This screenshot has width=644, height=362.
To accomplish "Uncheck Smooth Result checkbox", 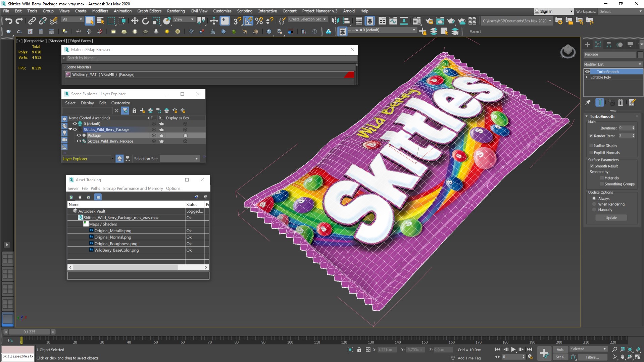I will click(x=592, y=166).
